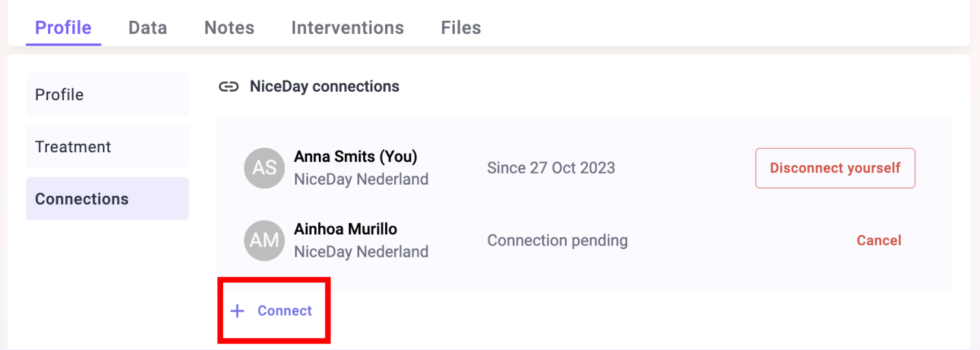
Task: Click the Anna Smits (You) name
Action: click(x=355, y=157)
